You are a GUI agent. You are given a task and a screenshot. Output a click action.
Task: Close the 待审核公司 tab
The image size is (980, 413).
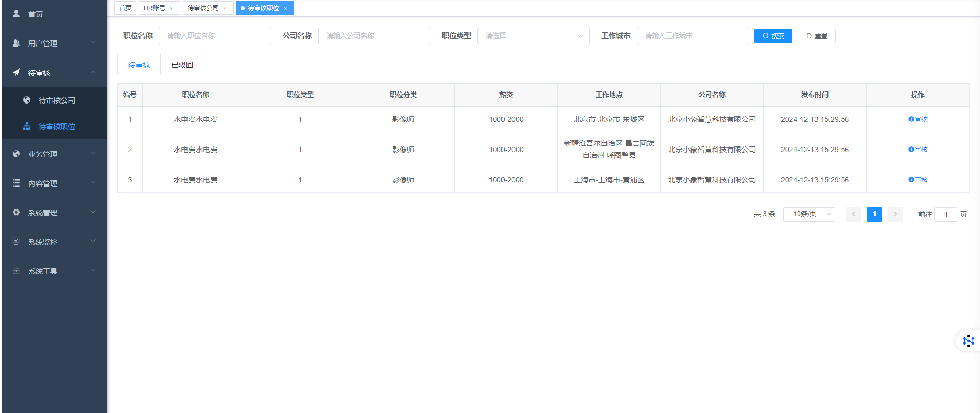pos(225,8)
